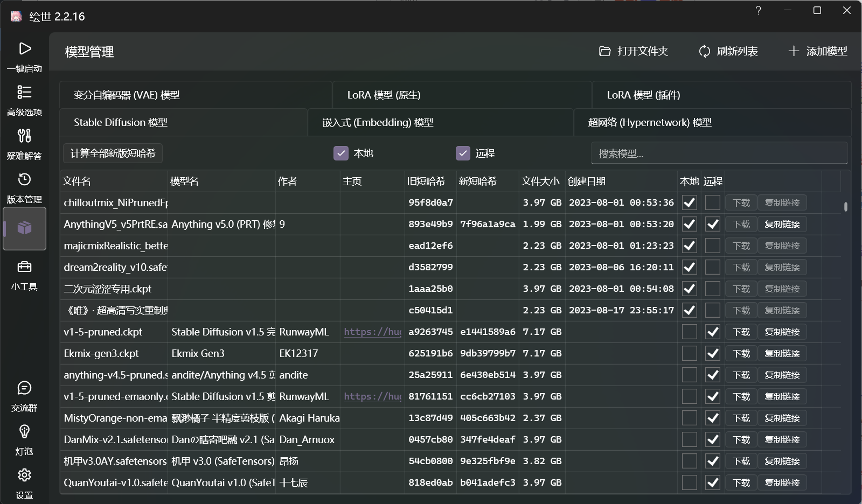Switch to LoRA 模型 (插件) tab
Image resolution: width=862 pixels, height=504 pixels.
722,95
